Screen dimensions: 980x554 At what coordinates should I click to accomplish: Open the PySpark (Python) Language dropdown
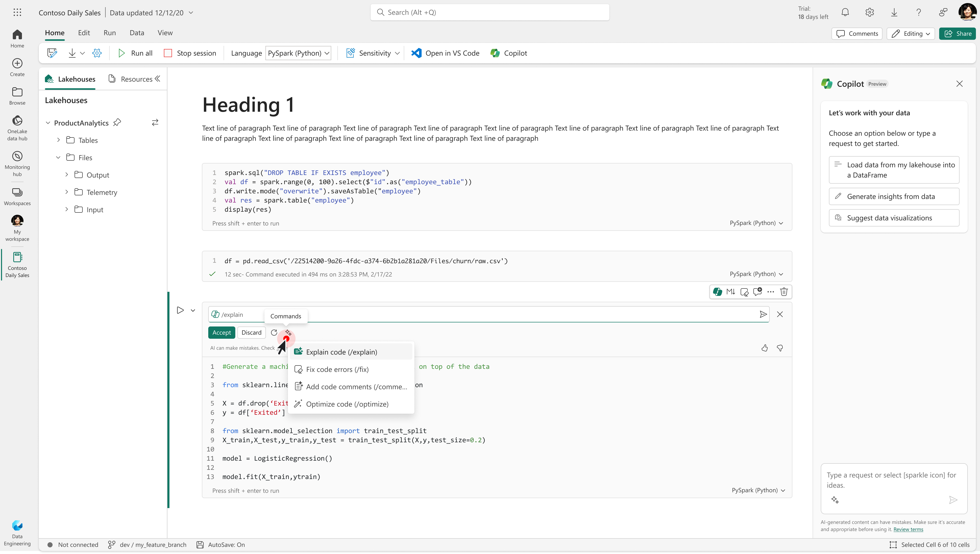coord(298,53)
